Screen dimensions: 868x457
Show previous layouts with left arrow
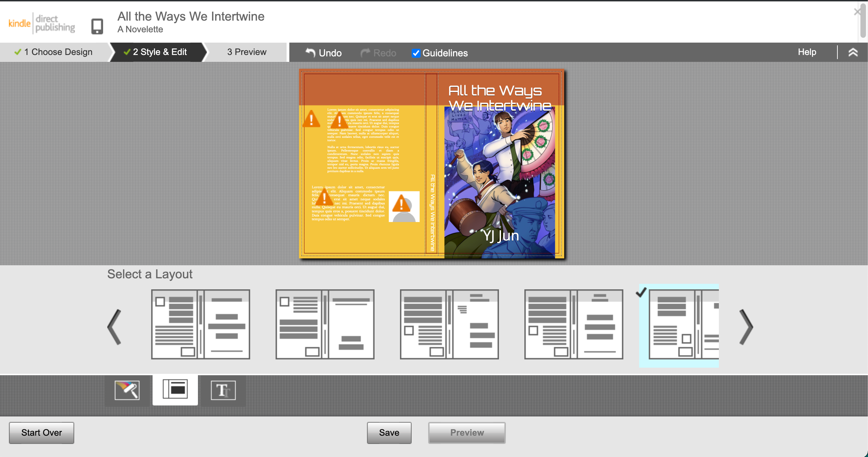(x=114, y=327)
